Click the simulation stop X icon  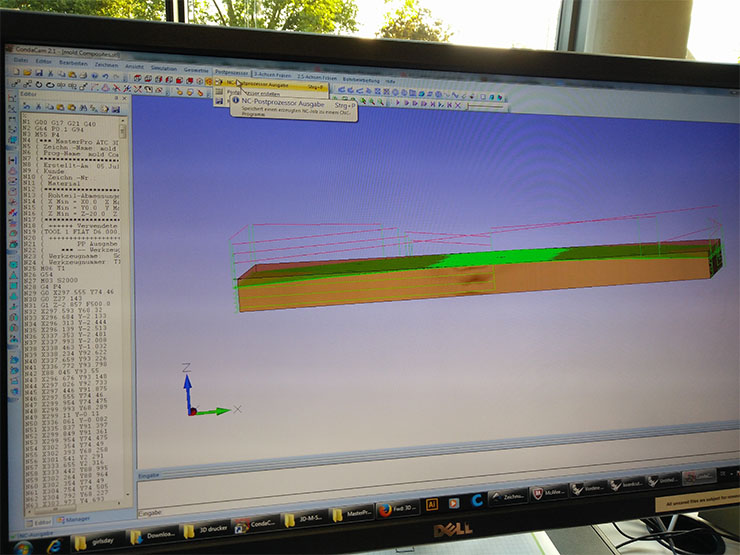pyautogui.click(x=458, y=105)
